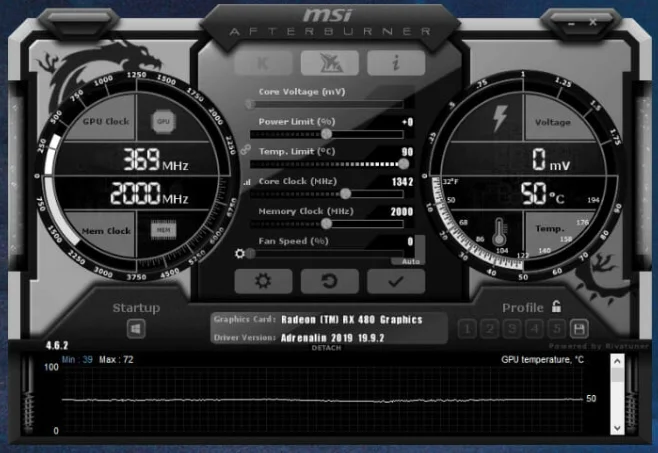Close the Afterburner window

tap(593, 22)
